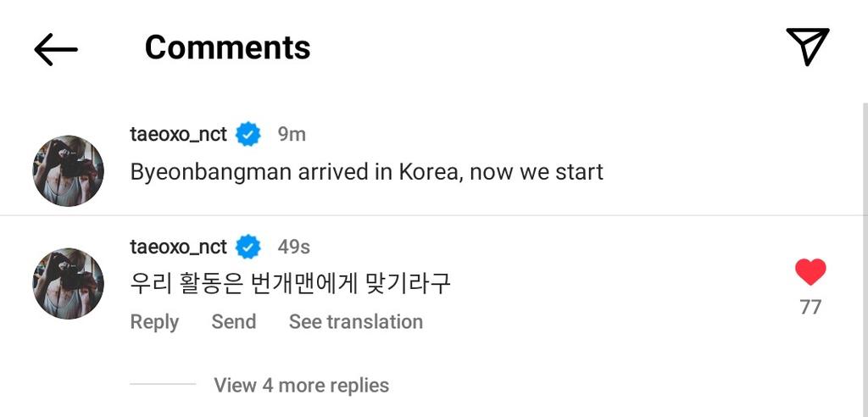Click the 49s timestamp

[293, 247]
